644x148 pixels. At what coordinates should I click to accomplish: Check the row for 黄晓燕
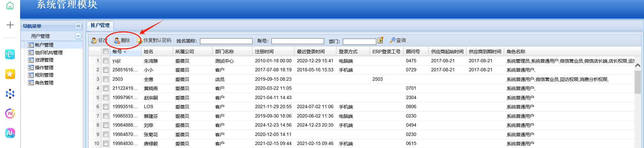click(106, 88)
